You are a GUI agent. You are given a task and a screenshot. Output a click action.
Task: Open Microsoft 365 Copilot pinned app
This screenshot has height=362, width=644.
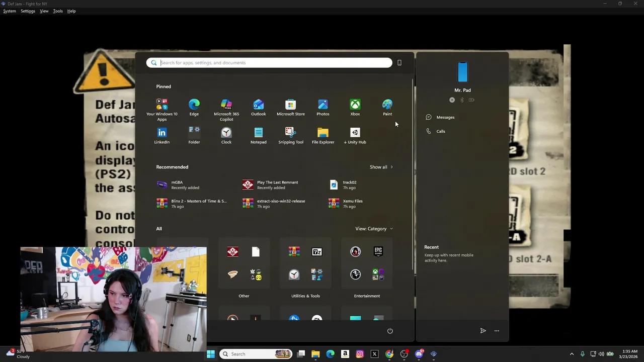coord(226,110)
